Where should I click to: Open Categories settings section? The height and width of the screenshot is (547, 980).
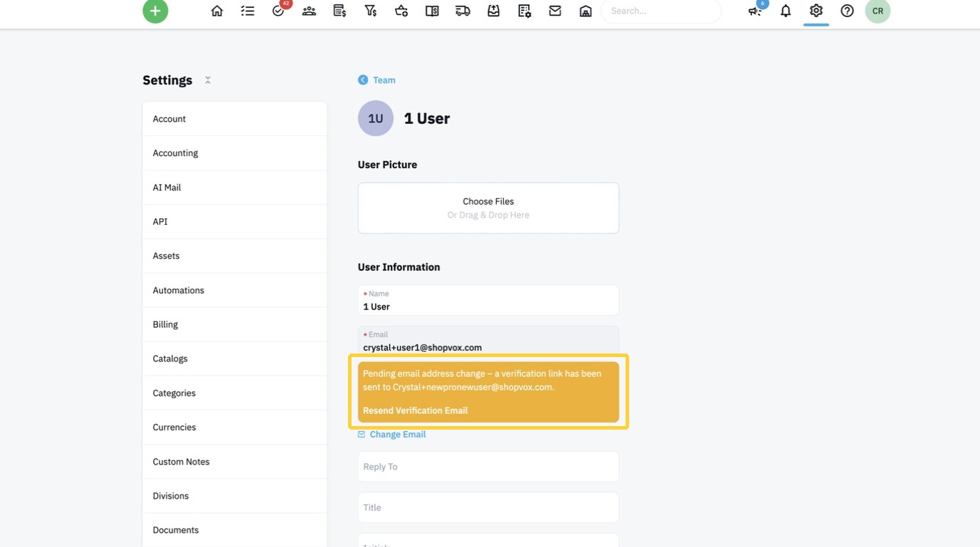coord(235,393)
